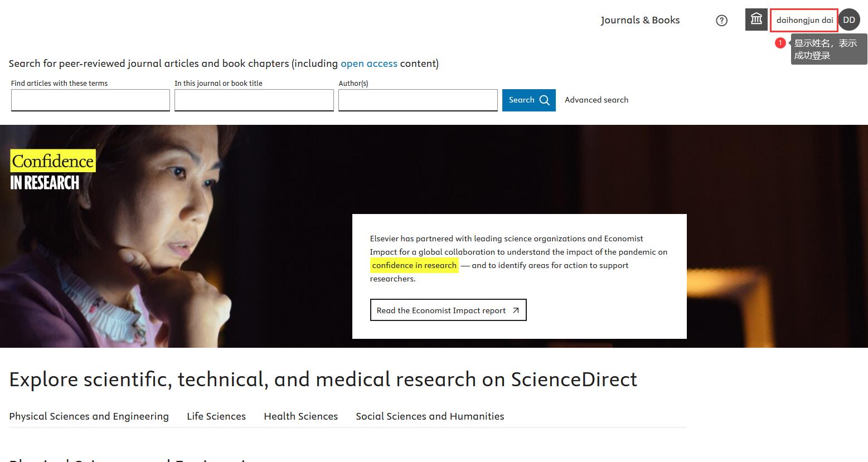Click the help question mark icon
This screenshot has height=462, width=868.
coord(721,21)
